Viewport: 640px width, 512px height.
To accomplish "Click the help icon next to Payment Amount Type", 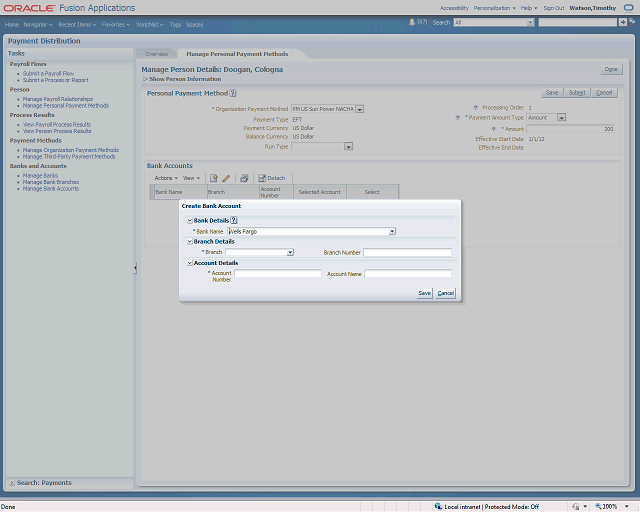I will pyautogui.click(x=457, y=118).
